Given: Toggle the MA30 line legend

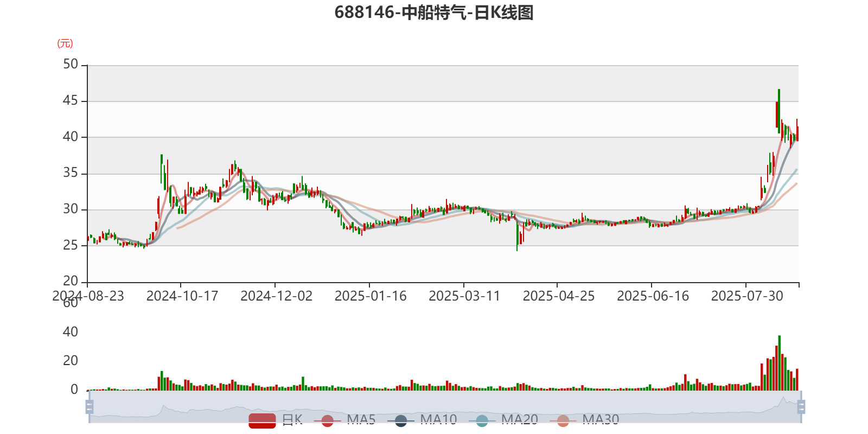Looking at the screenshot, I should pos(584,420).
